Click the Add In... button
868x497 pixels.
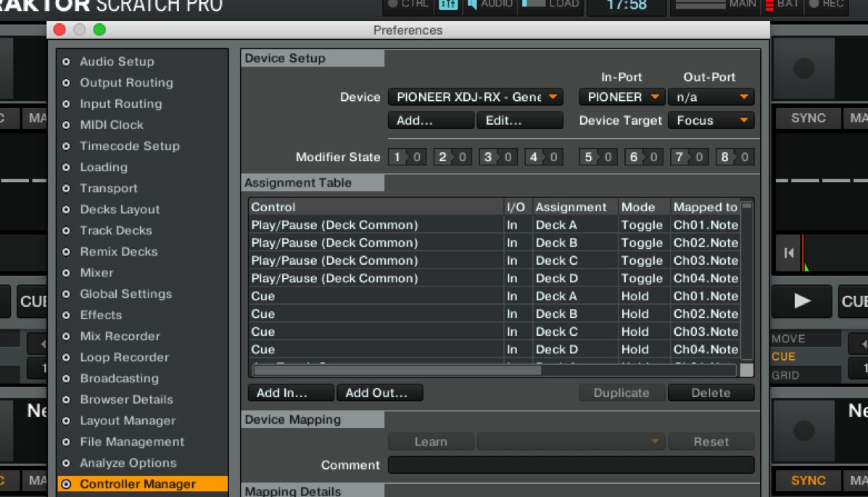click(291, 393)
